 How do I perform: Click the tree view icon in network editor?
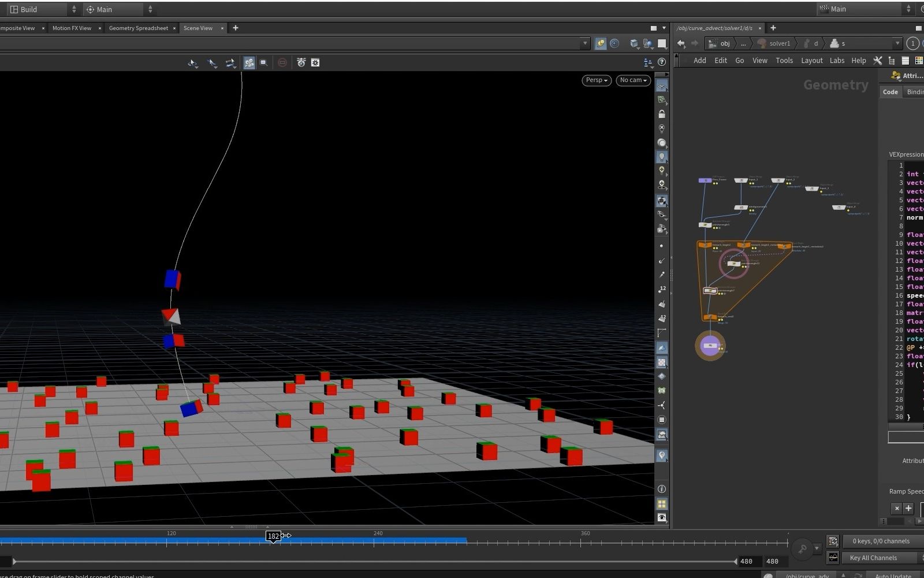coord(892,61)
